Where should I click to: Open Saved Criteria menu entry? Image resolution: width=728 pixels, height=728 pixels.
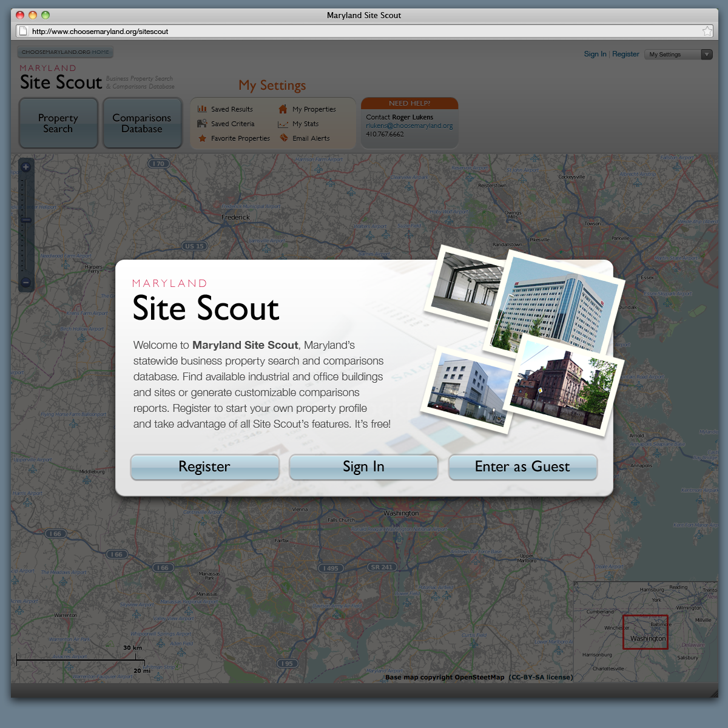point(233,124)
